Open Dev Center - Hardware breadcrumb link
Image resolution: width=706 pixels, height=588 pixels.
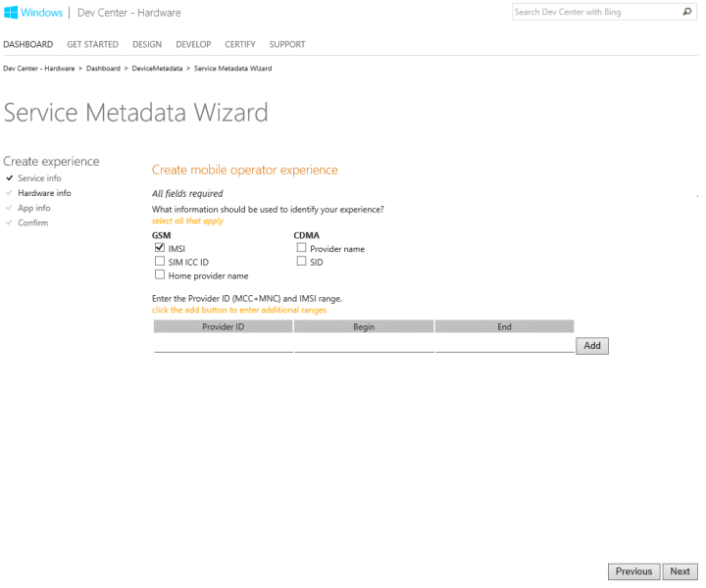(38, 69)
